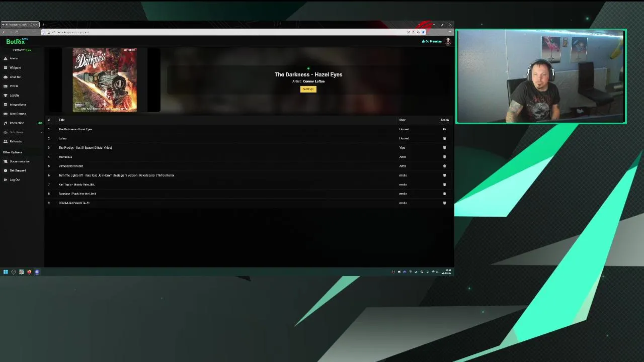Delete Kari Tapio - Mulato Vain Jää entry
This screenshot has height=362, width=644.
pyautogui.click(x=444, y=185)
